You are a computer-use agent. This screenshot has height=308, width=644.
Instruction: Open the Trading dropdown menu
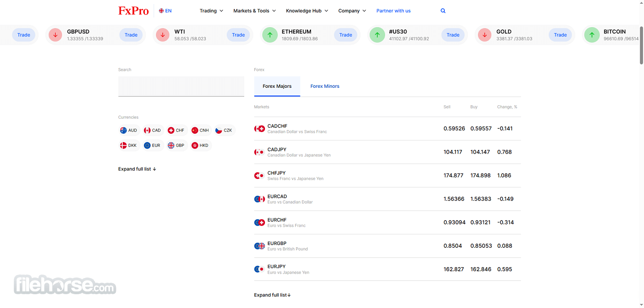[211, 11]
